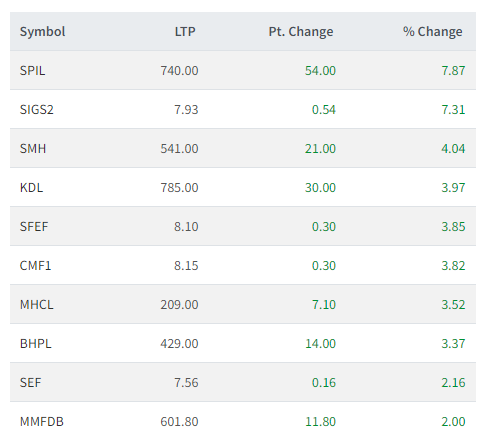Click BHPL's percent change 3.37
The image size is (485, 436).
click(x=453, y=344)
